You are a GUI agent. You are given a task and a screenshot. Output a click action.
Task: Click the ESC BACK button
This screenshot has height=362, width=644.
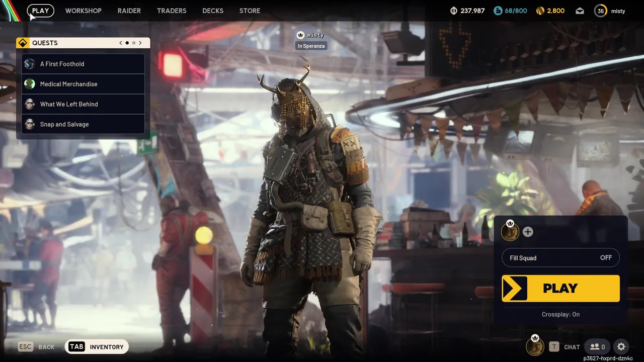pyautogui.click(x=36, y=347)
